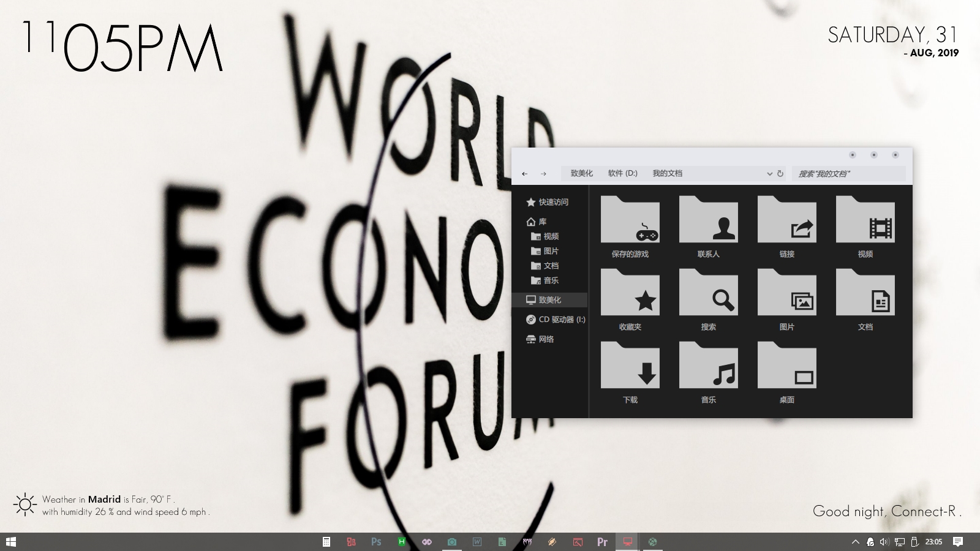Select 快速访问 in the navigation pane
This screenshot has width=980, height=551.
pyautogui.click(x=553, y=202)
